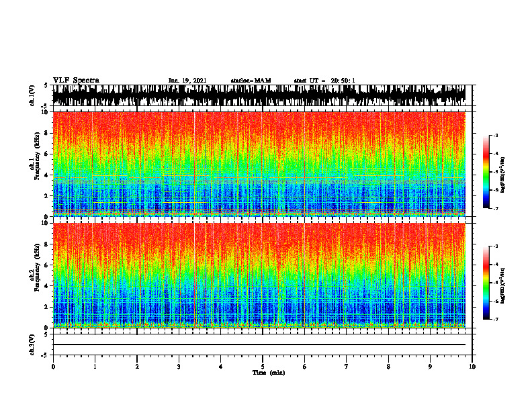This screenshot has width=532, height=411.
Task: Click the time axis tick label "1"
Action: [x=95, y=367]
